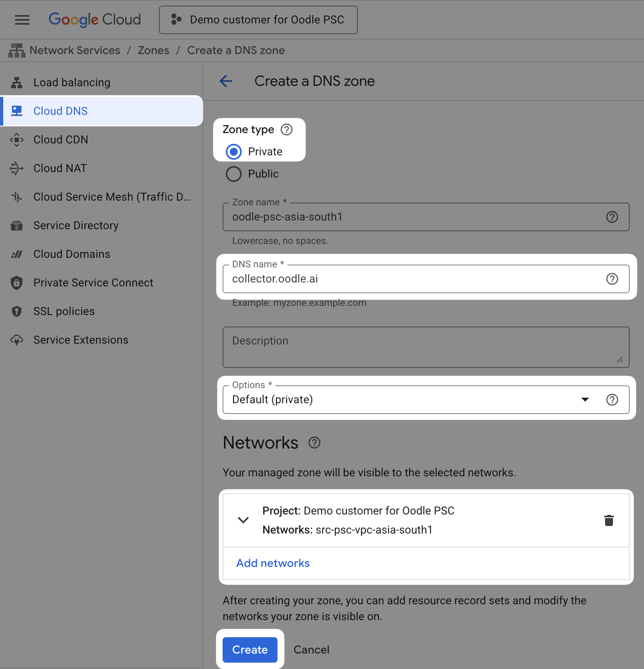Collapse the Demo customer for Oodle PSC network
Viewport: 644px width, 669px height.
click(243, 520)
